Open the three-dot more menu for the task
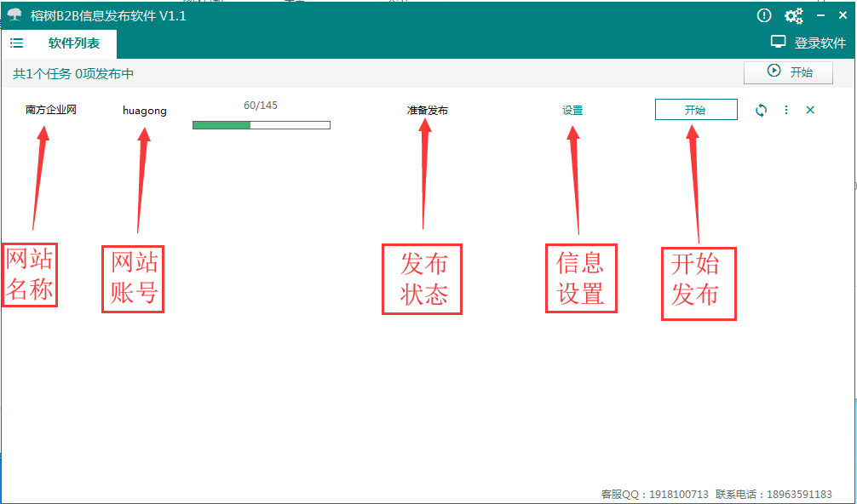The width and height of the screenshot is (857, 504). (786, 111)
